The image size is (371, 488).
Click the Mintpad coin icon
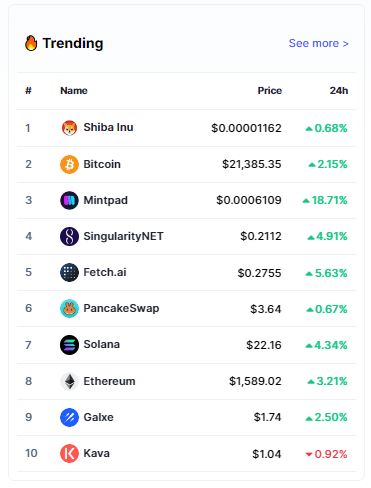tap(69, 200)
